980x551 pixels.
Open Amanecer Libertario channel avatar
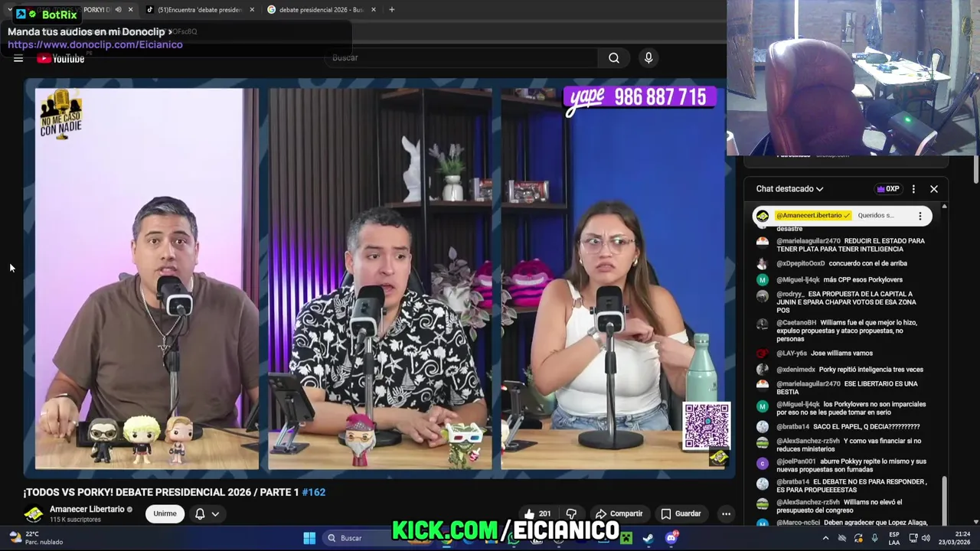click(34, 514)
